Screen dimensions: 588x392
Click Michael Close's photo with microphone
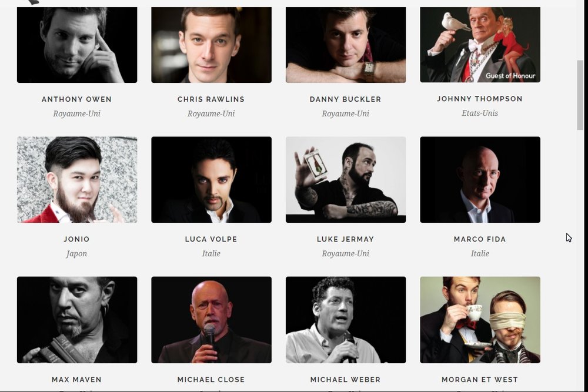tap(211, 320)
